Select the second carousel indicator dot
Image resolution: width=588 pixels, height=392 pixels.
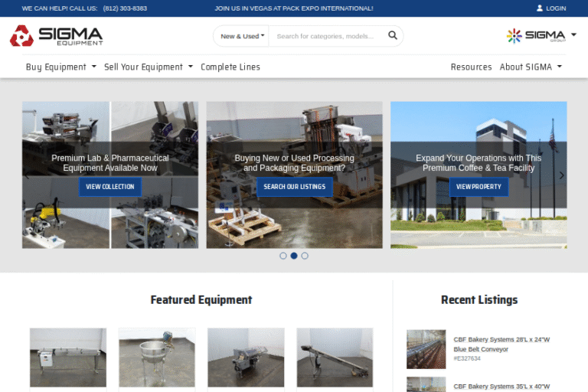(x=294, y=256)
